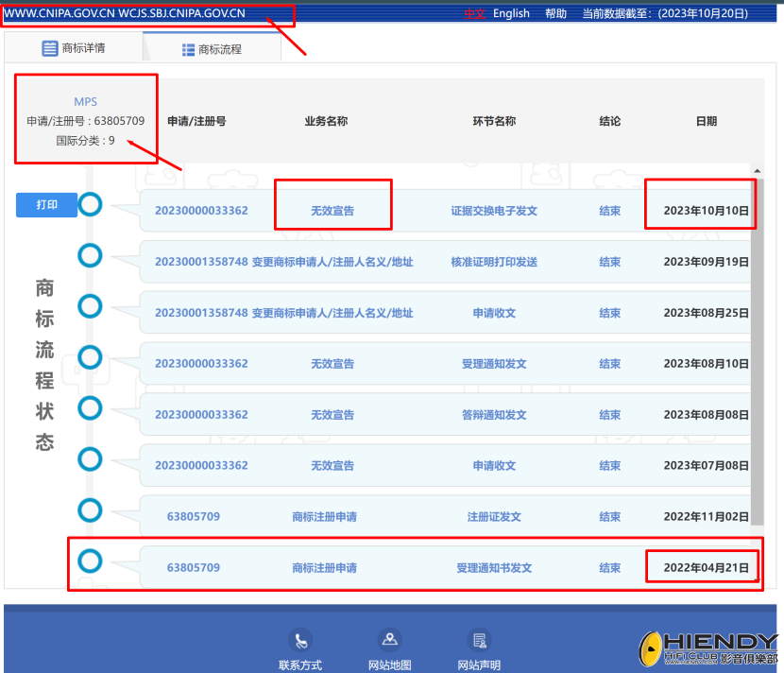Screen dimensions: 784x673
Task: Click timeline circle for 2023年09月19日 entry
Action: [x=90, y=255]
